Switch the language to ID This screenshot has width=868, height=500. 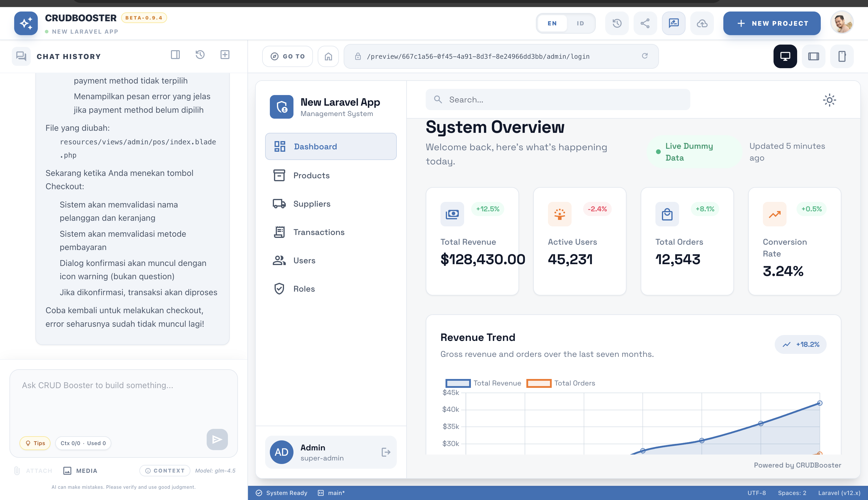pyautogui.click(x=580, y=23)
